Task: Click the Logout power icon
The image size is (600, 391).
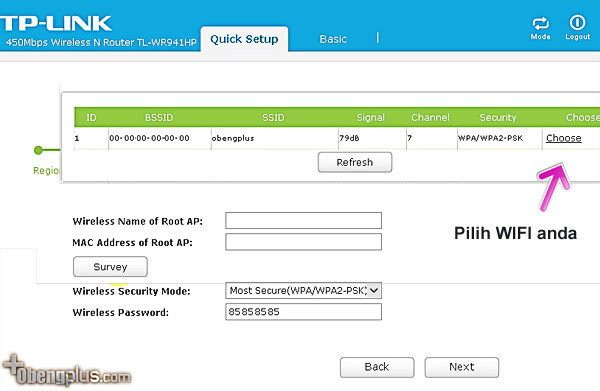Action: point(577,23)
